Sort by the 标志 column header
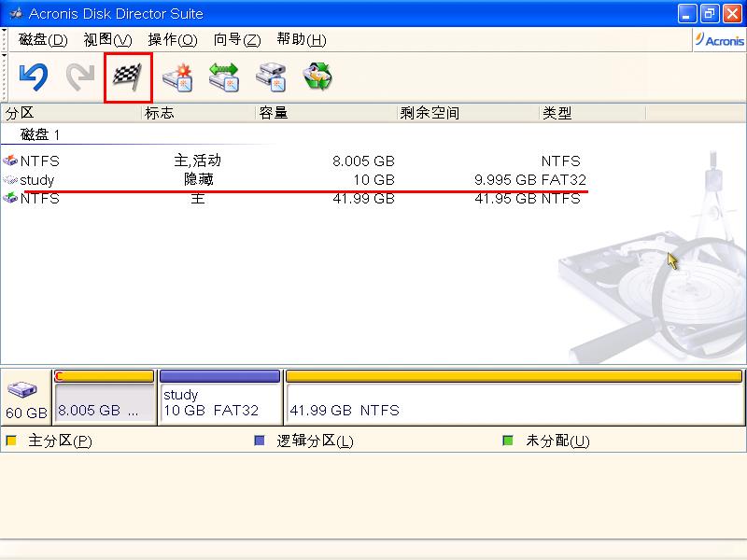Image resolution: width=747 pixels, height=560 pixels. coord(199,113)
